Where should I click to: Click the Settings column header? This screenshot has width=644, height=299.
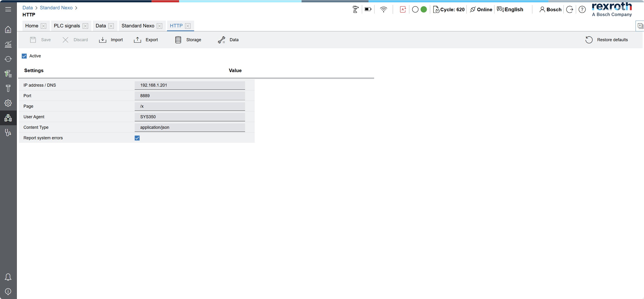click(34, 70)
